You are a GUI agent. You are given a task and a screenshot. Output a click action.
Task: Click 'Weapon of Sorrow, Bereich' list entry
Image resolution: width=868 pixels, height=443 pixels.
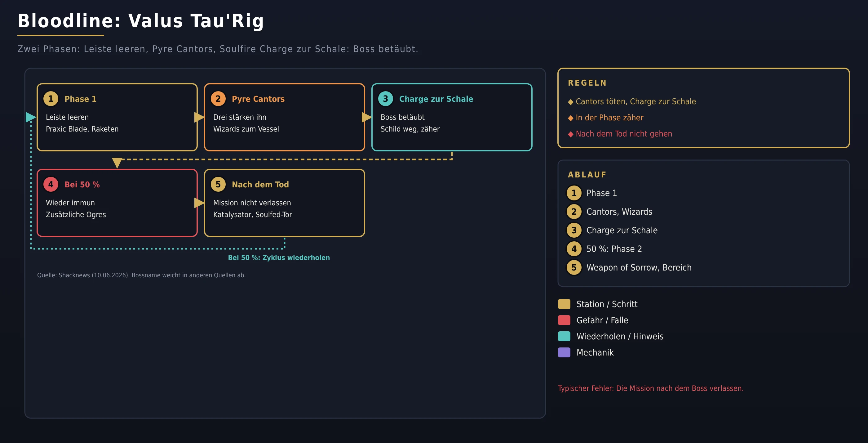pyautogui.click(x=639, y=268)
